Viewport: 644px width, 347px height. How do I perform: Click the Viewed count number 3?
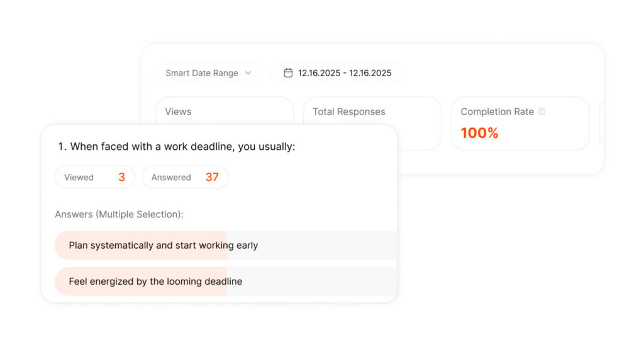point(121,178)
